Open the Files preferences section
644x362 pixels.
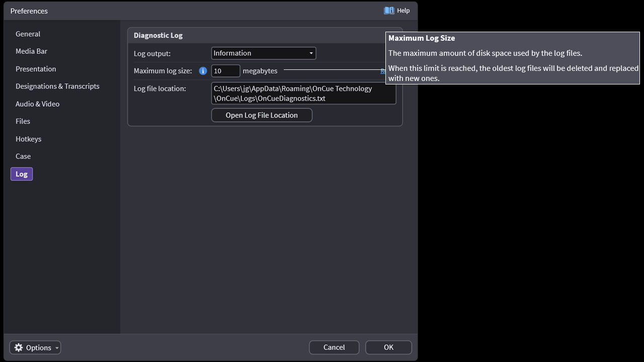tap(23, 121)
